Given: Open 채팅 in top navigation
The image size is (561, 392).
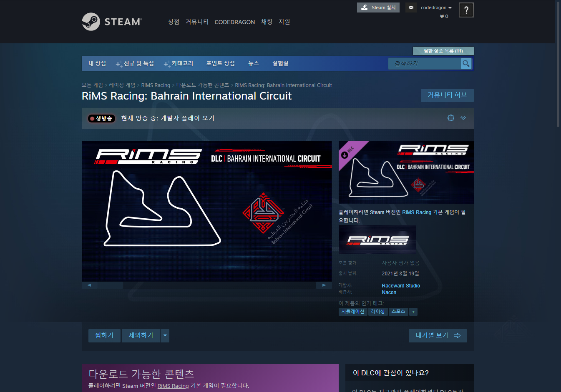Looking at the screenshot, I should click(x=267, y=22).
